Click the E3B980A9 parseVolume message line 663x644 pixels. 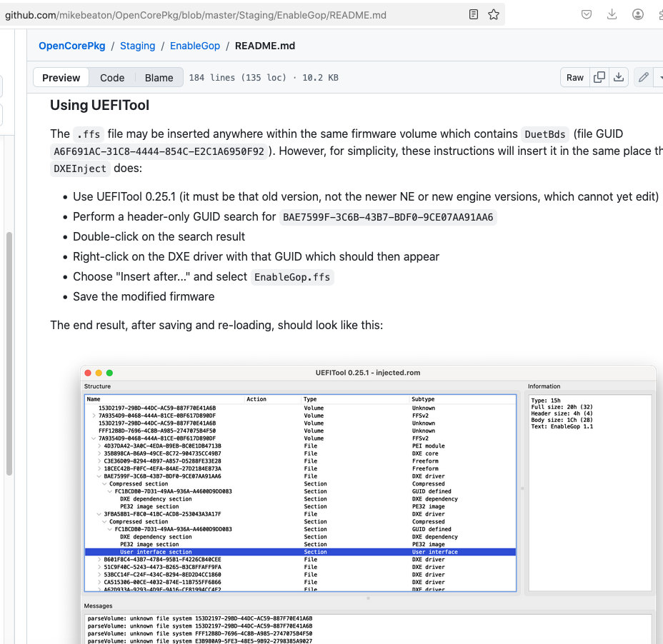point(200,640)
